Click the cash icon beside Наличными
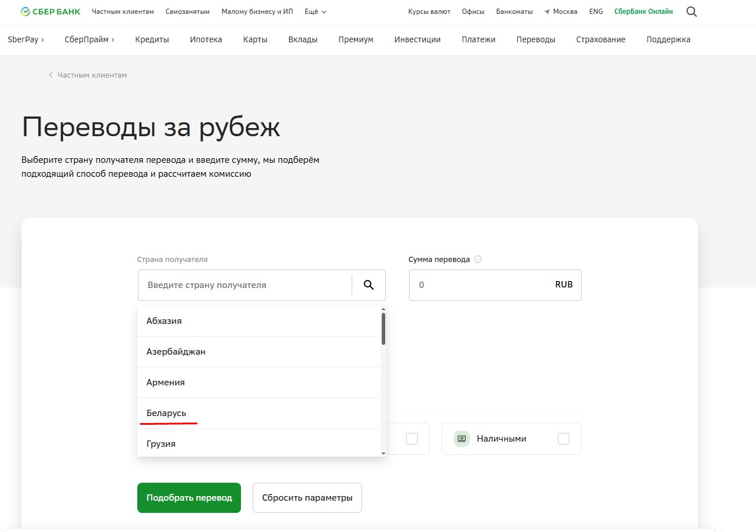Viewport: 756px width, 532px height. [462, 439]
